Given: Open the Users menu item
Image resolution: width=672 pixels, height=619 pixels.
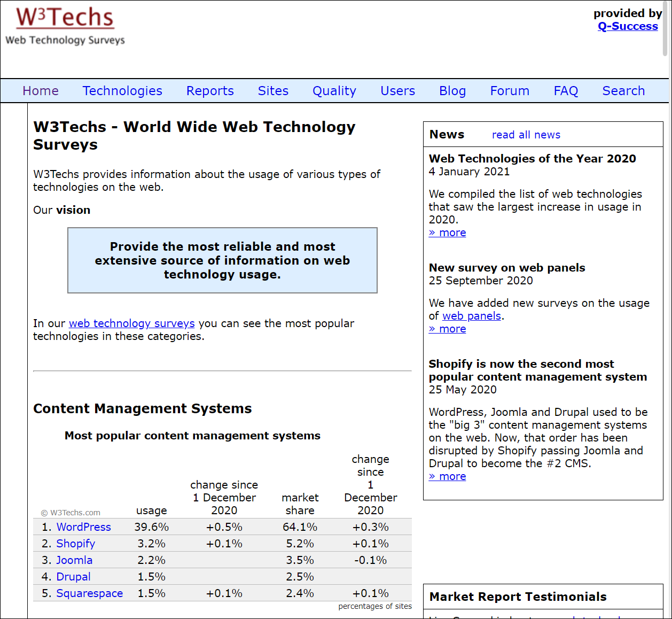Looking at the screenshot, I should pyautogui.click(x=397, y=91).
